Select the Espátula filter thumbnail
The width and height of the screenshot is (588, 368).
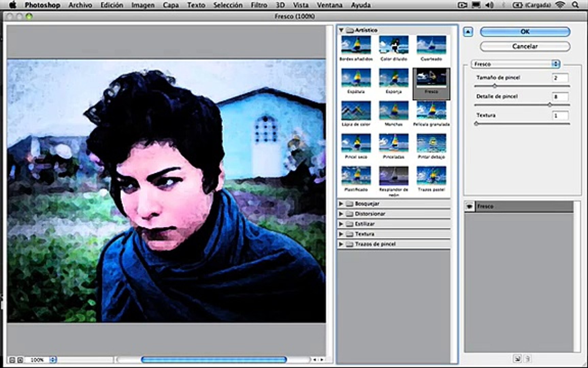tap(356, 78)
